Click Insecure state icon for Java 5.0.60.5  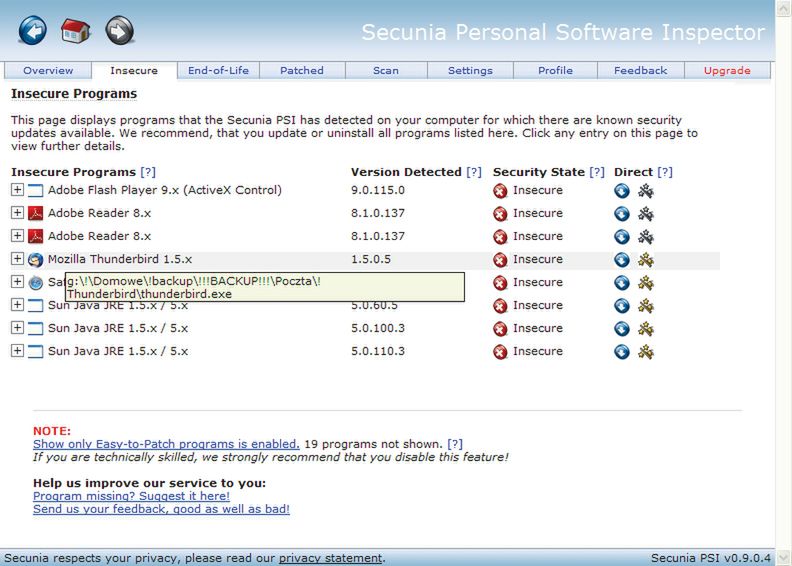click(x=500, y=306)
